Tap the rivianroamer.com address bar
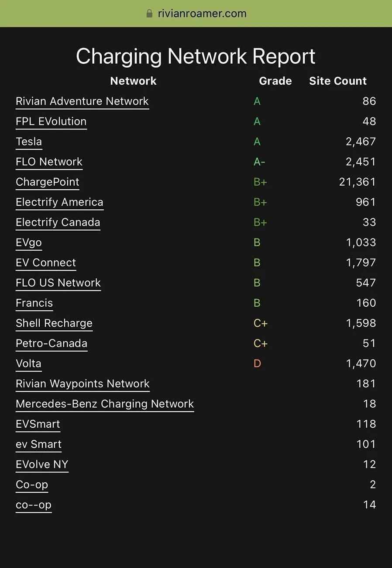Image resolution: width=392 pixels, height=568 pixels. click(x=202, y=14)
